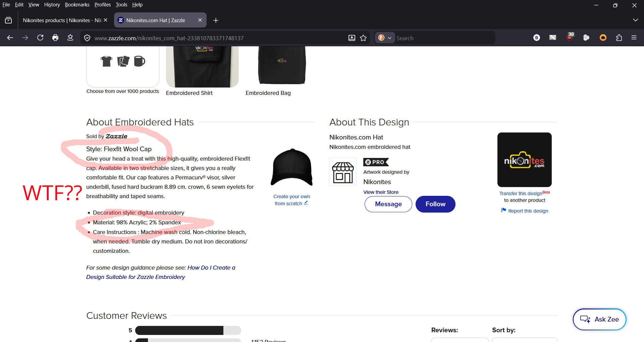
Task: Expand the list all tabs chevron
Action: pos(635,20)
